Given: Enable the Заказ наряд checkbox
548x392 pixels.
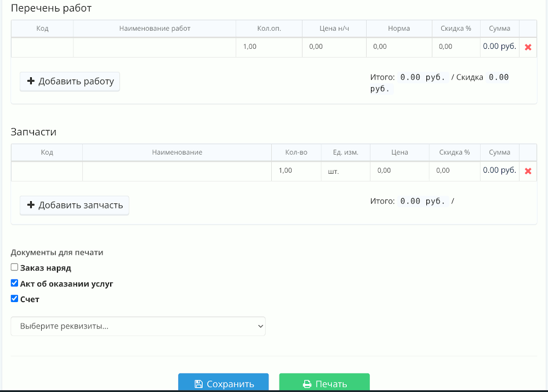Looking at the screenshot, I should (15, 268).
